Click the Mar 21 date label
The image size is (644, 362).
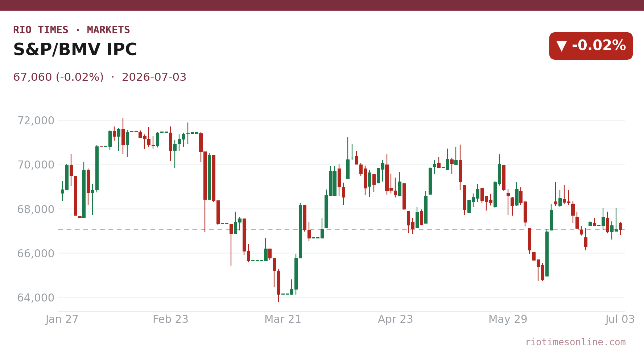click(x=283, y=320)
